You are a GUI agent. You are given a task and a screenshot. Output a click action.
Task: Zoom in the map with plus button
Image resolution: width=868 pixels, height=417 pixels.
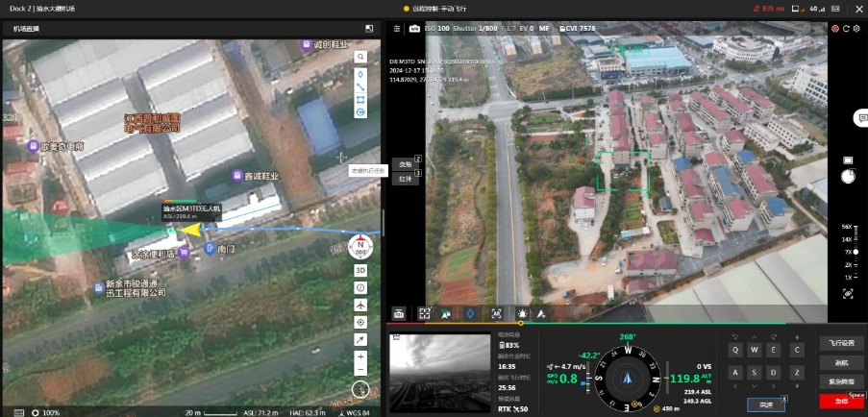360,357
